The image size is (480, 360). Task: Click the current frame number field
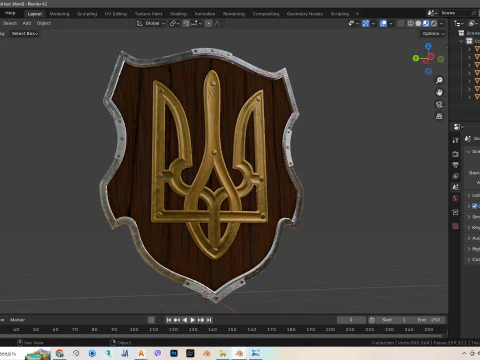coord(351,320)
